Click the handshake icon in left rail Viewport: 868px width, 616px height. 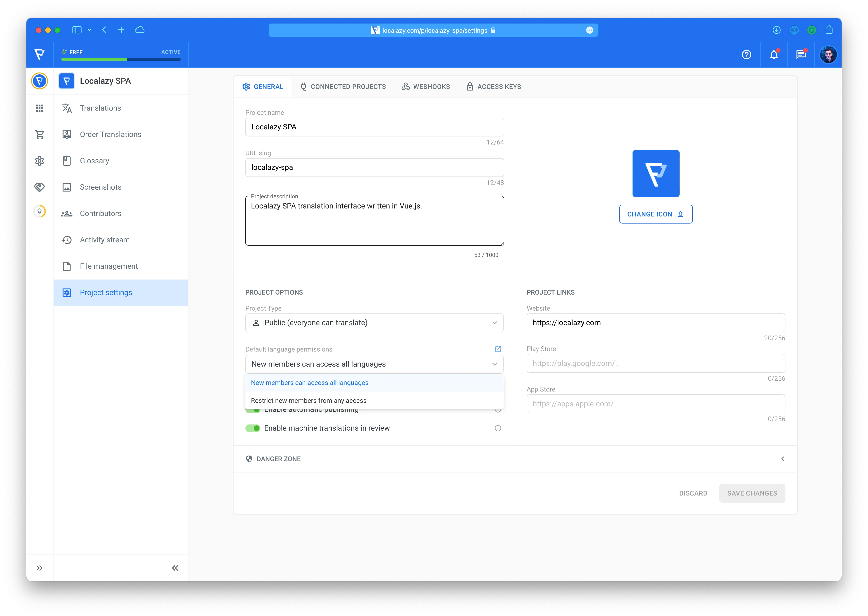[x=40, y=187]
